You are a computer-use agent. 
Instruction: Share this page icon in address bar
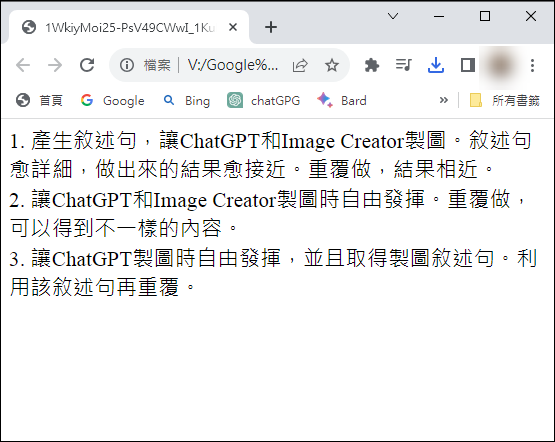(x=300, y=65)
